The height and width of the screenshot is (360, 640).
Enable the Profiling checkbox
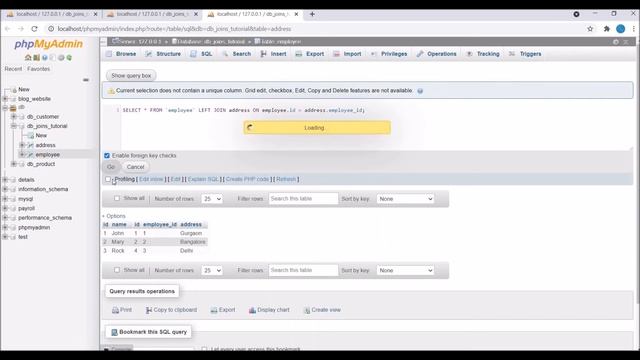tap(108, 179)
